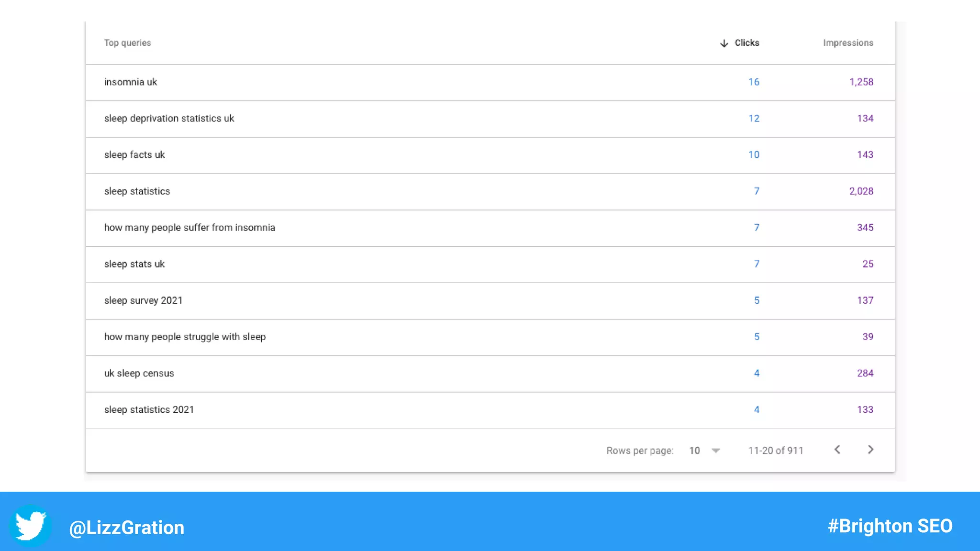Screen dimensions: 980x551
Task: Click the 'sleep statistics 2021' query
Action: [149, 409]
